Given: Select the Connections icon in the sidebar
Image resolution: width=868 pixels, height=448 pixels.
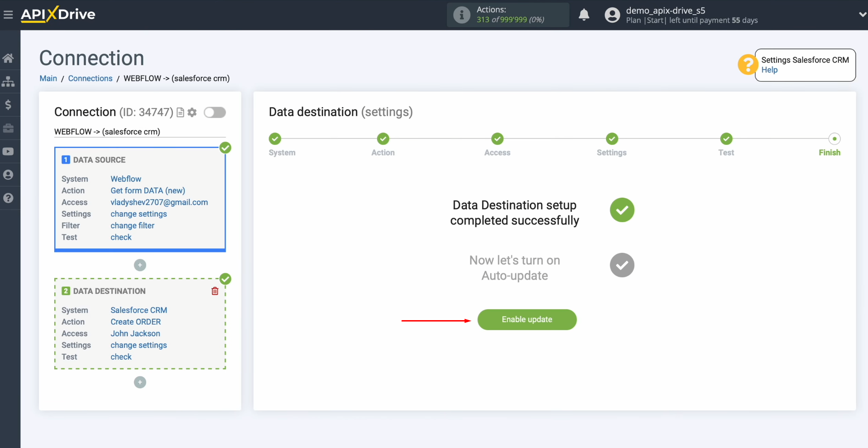Looking at the screenshot, I should [9, 81].
